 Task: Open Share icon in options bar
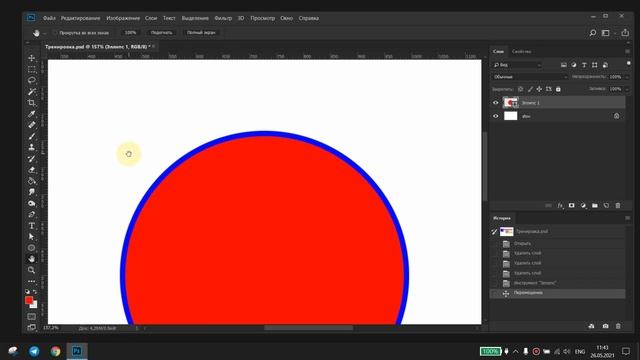[x=625, y=33]
